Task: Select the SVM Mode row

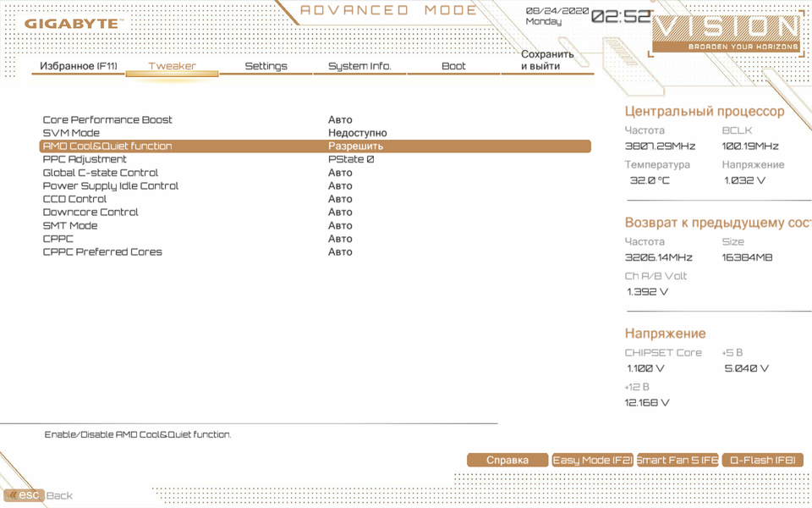Action: click(315, 133)
